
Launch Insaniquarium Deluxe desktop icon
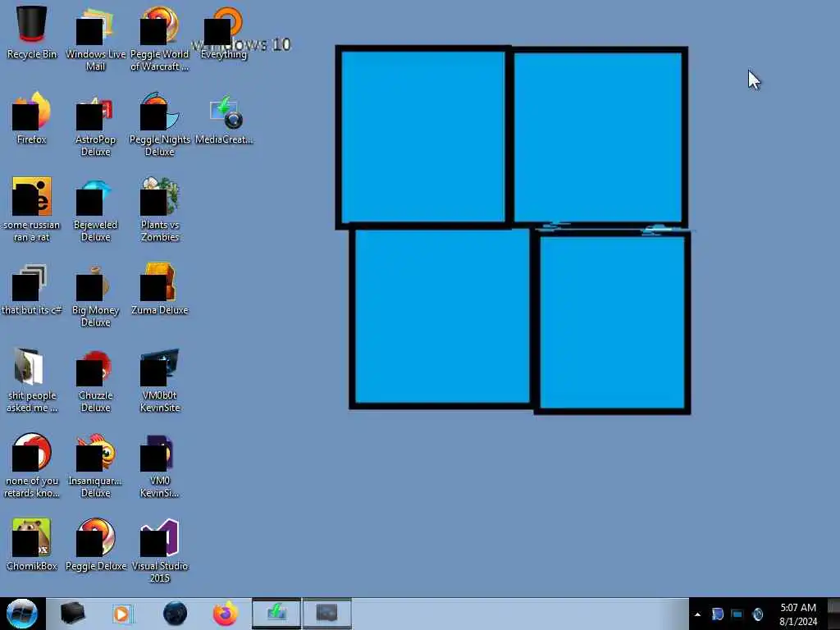[95, 466]
